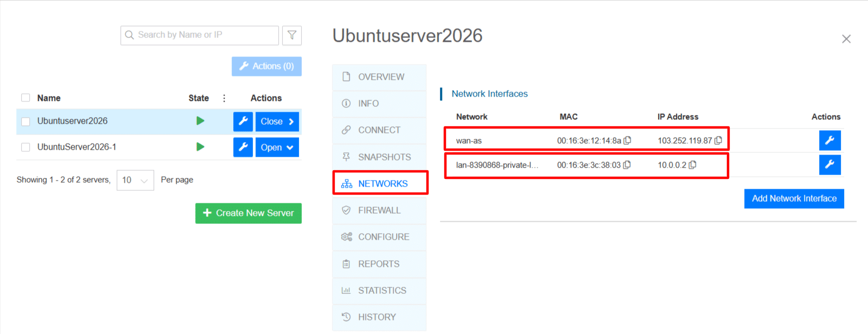The height and width of the screenshot is (334, 868).
Task: Click Create New Server button
Action: pyautogui.click(x=248, y=213)
